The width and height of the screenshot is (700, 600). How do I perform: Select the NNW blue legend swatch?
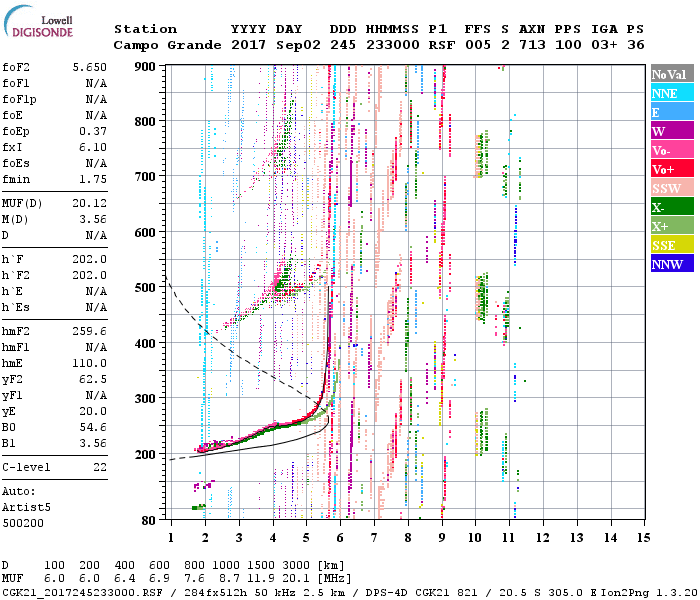click(670, 265)
